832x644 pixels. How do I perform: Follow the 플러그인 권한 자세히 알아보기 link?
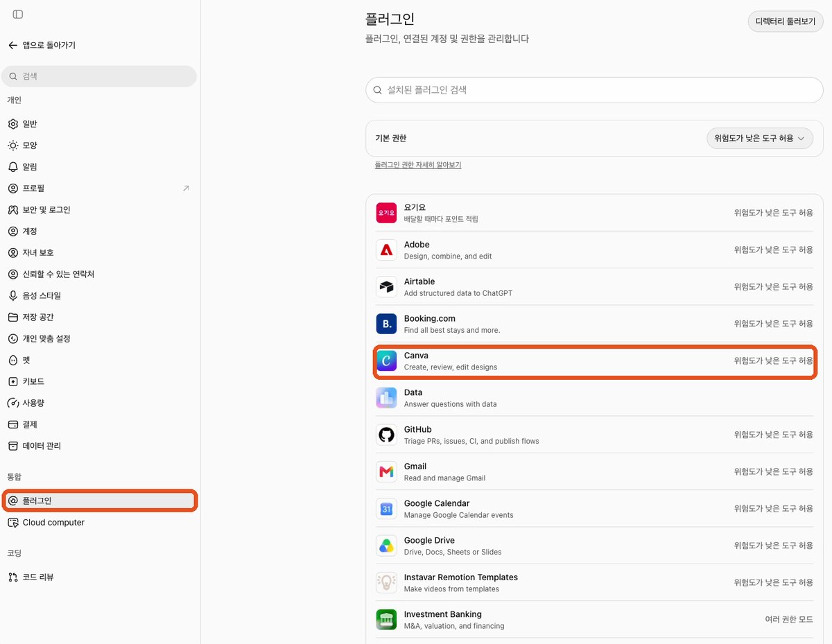click(x=418, y=165)
